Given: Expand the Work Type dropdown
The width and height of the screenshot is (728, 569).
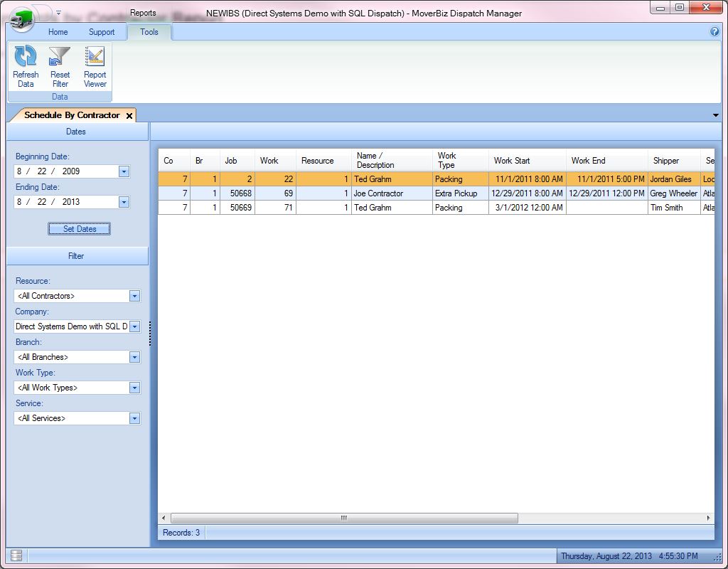Looking at the screenshot, I should tap(134, 388).
